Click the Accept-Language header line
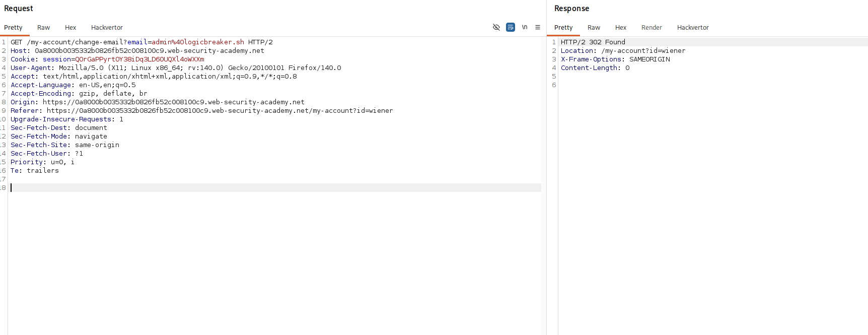The width and height of the screenshot is (868, 335). tap(73, 85)
